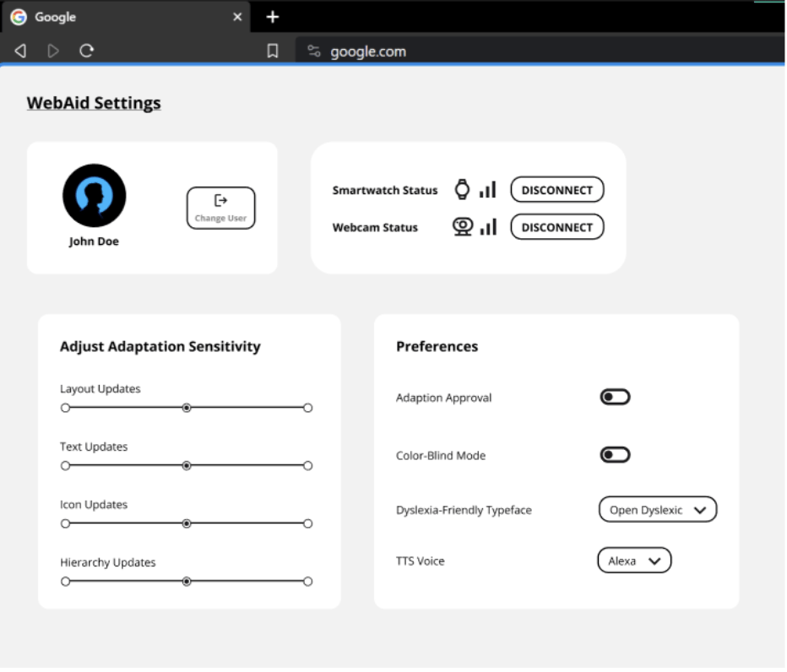Open the Dyslexia-Friendly Typeface dropdown
Screen dimensions: 787x672
point(657,510)
